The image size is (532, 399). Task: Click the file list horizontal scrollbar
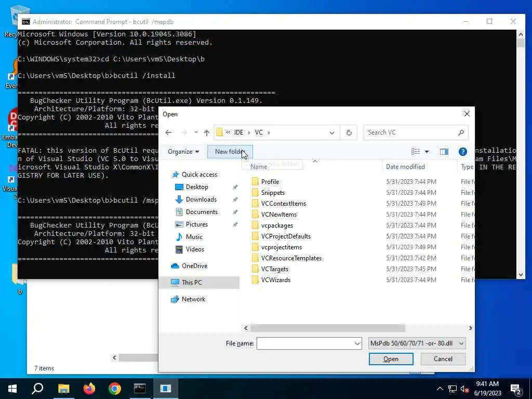tap(327, 328)
